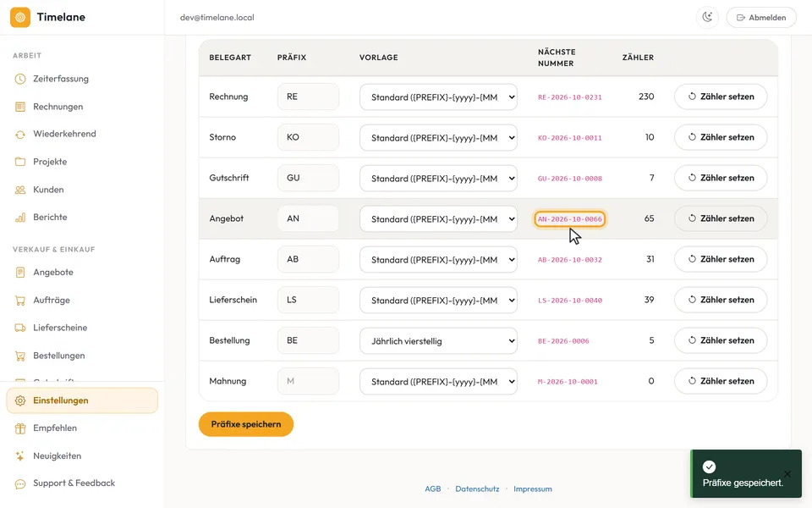Open the Projekte sidebar item
The width and height of the screenshot is (812, 508).
(82, 162)
